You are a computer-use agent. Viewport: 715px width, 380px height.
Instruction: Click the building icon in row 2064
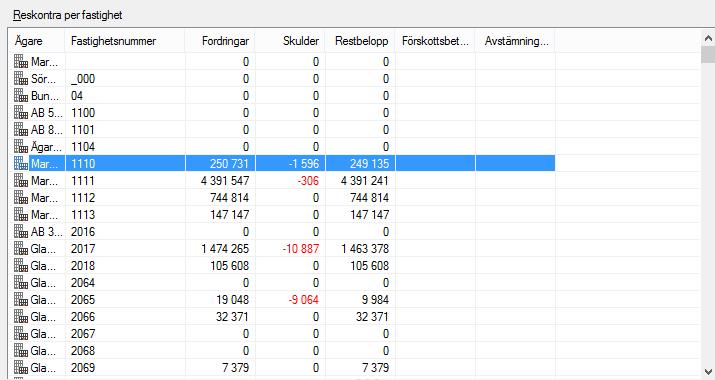click(21, 283)
